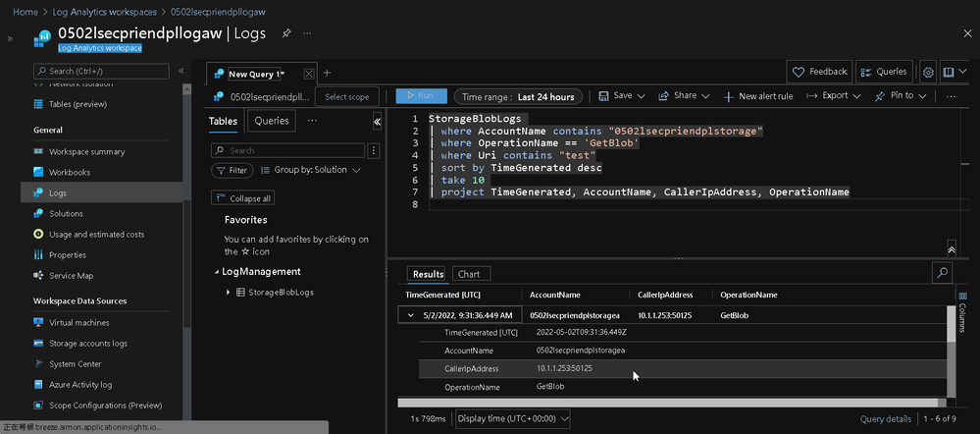Collapse query editor with double-up chevron
The image size is (980, 434).
[952, 248]
